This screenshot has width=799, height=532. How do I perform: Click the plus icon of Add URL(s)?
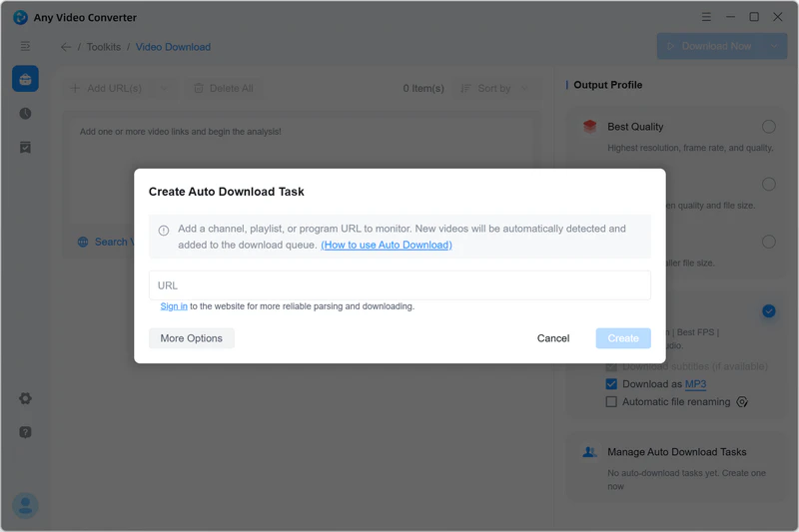click(x=75, y=89)
